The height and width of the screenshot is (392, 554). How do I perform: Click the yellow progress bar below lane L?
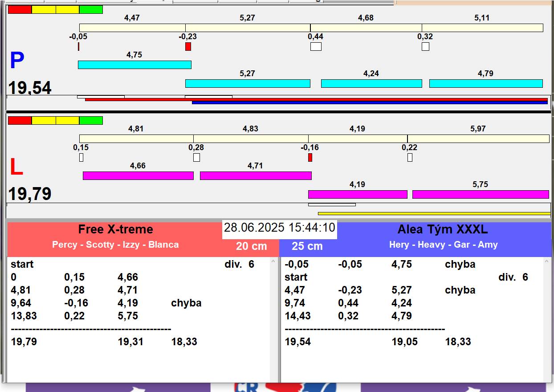[x=434, y=213]
